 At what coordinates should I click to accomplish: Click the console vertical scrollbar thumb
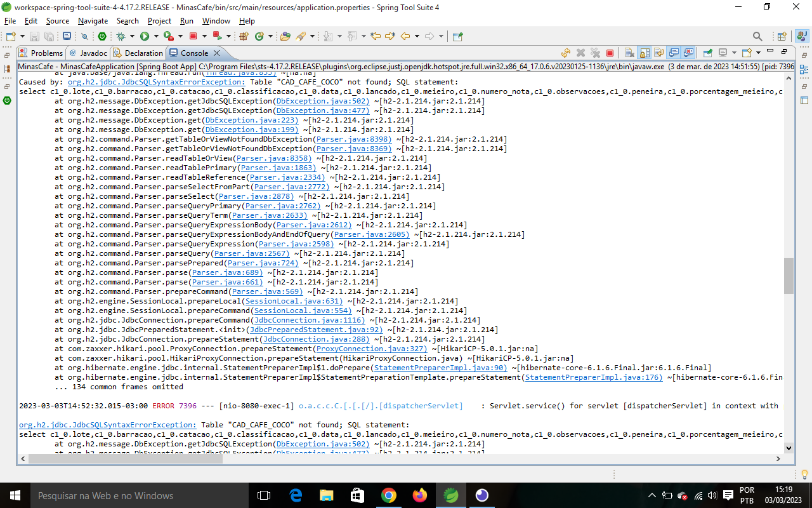click(789, 276)
